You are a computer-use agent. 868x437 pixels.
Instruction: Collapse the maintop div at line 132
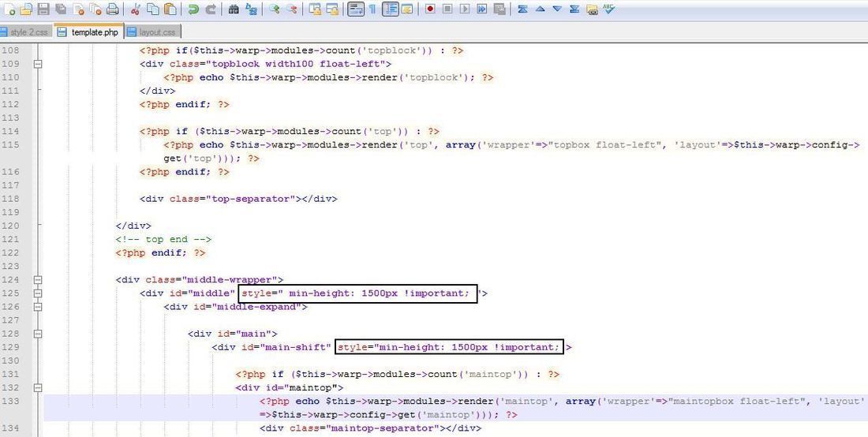click(x=38, y=388)
